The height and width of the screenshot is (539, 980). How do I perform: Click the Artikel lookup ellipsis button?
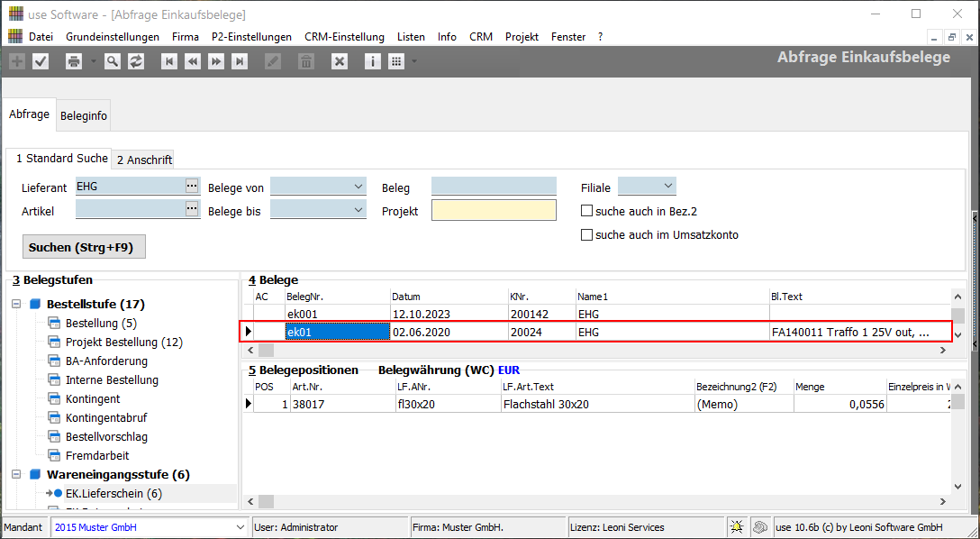coord(192,208)
